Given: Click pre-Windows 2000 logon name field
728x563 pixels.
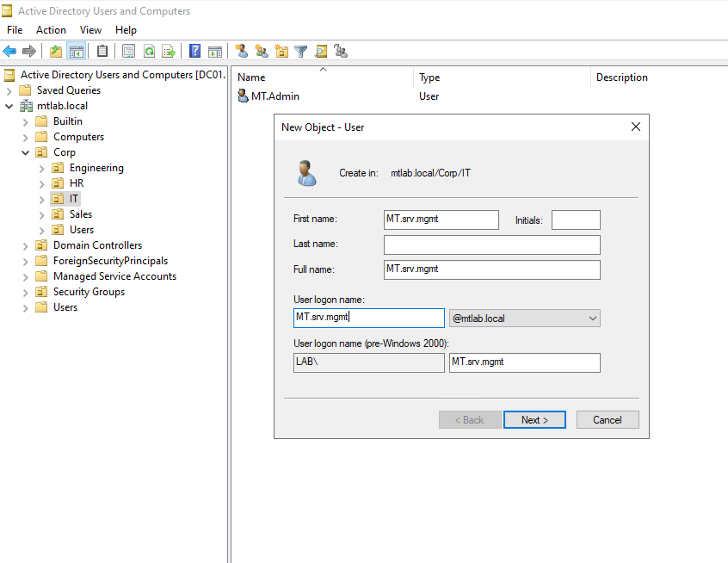Looking at the screenshot, I should [525, 362].
